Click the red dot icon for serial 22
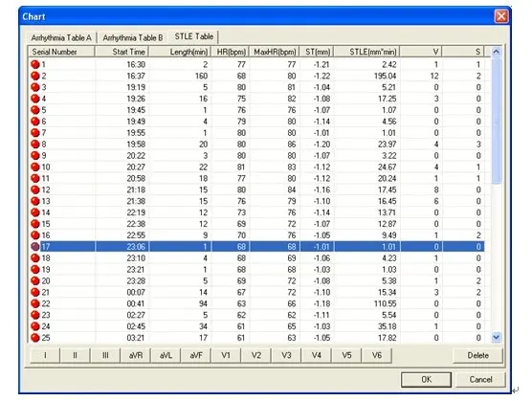Image resolution: width=532 pixels, height=401 pixels. click(35, 303)
